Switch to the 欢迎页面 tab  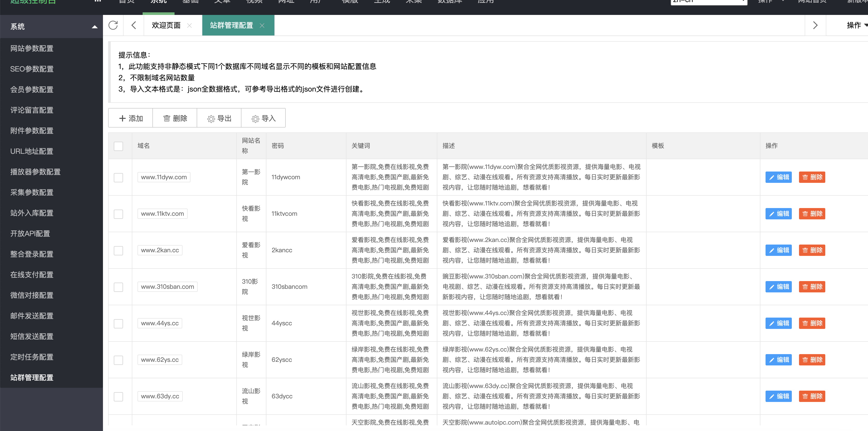coord(166,25)
